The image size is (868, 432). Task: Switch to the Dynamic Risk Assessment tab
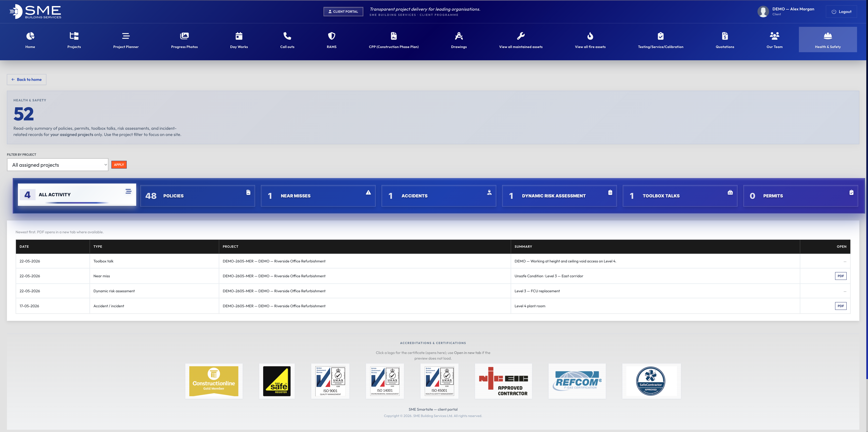pyautogui.click(x=559, y=196)
